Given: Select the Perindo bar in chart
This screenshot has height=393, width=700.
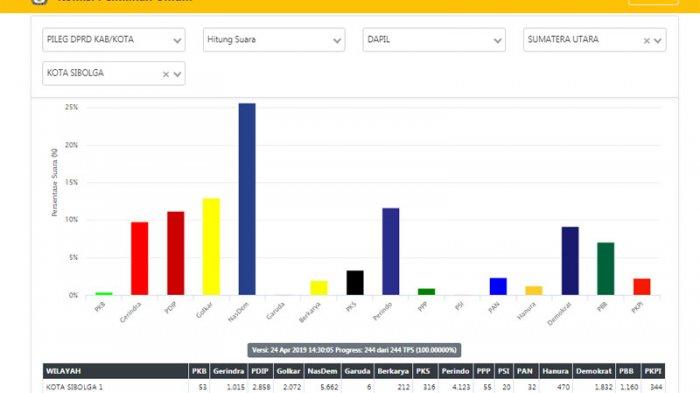Looking at the screenshot, I should (391, 251).
